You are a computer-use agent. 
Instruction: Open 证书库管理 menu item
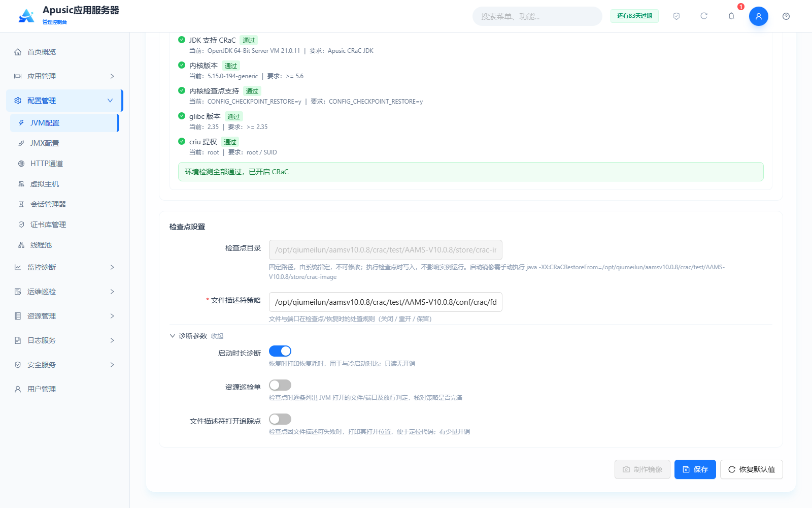[x=64, y=225]
